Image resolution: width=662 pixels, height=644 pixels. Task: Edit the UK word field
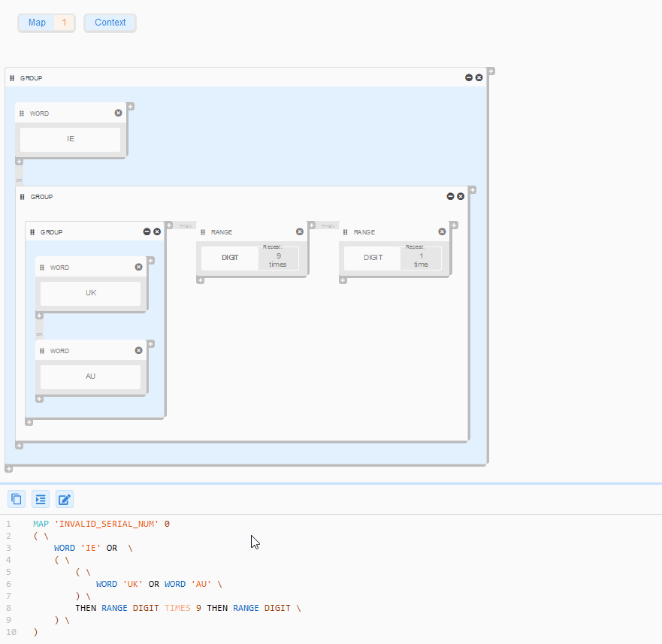(x=90, y=293)
